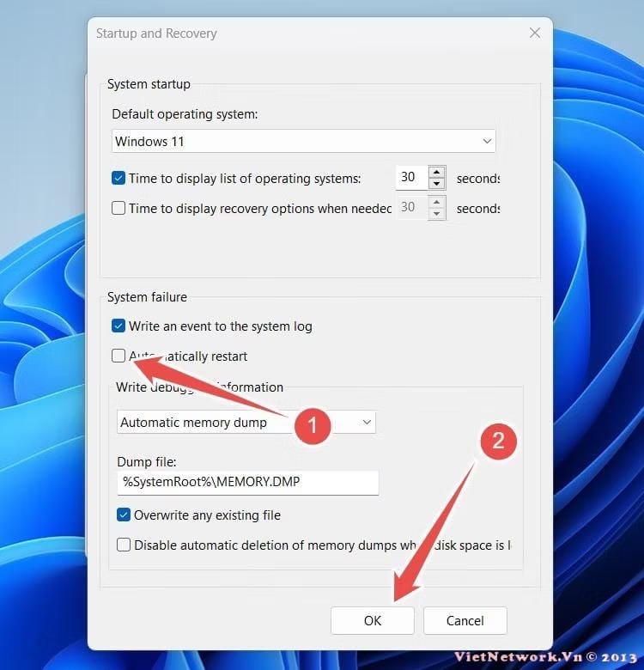This screenshot has height=670, width=644.
Task: Uncheck Write an event to the system log
Action: pos(118,326)
